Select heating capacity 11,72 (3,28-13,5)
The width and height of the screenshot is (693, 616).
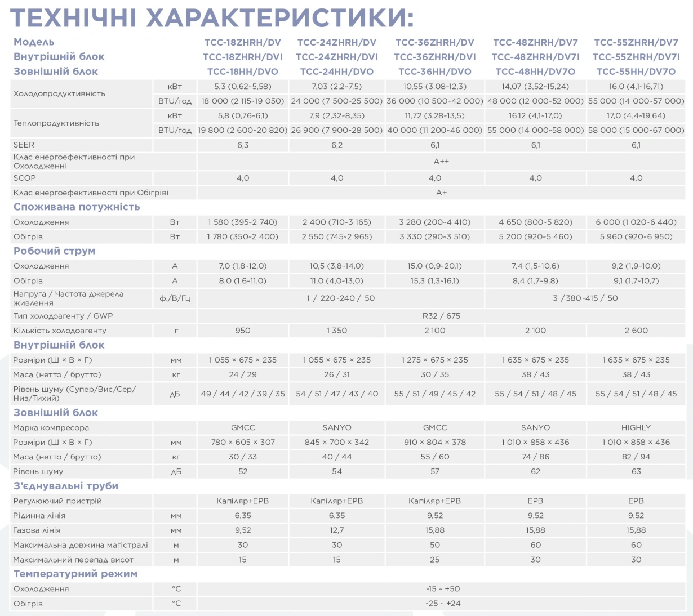[x=435, y=115]
